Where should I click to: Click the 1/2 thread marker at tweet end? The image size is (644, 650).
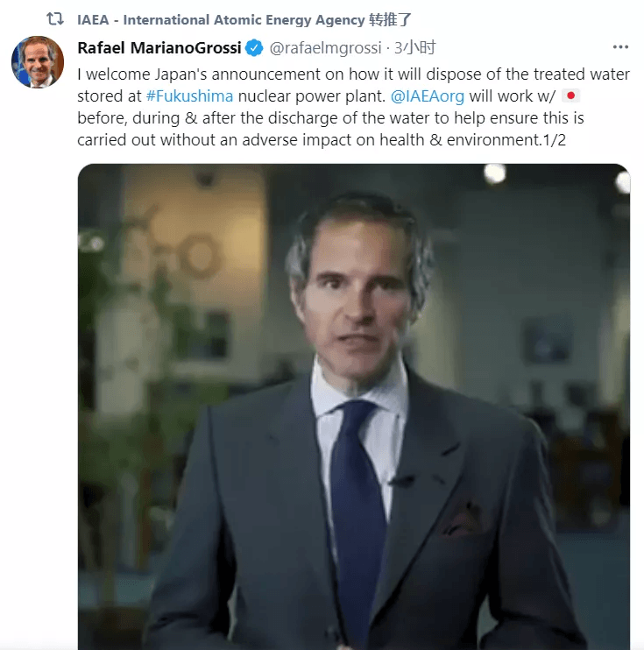(x=554, y=140)
